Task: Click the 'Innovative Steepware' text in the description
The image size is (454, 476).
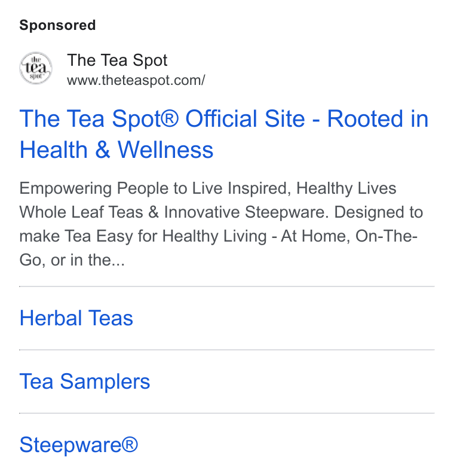Action: pyautogui.click(x=246, y=212)
